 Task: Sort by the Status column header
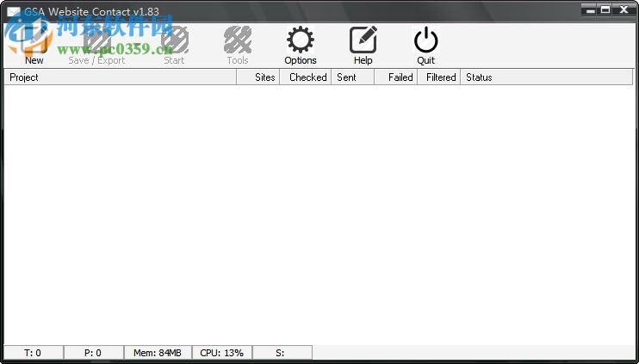(547, 77)
